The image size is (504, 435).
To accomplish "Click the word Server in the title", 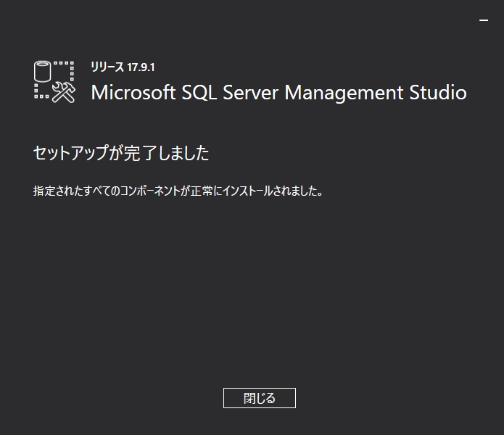I will click(251, 93).
